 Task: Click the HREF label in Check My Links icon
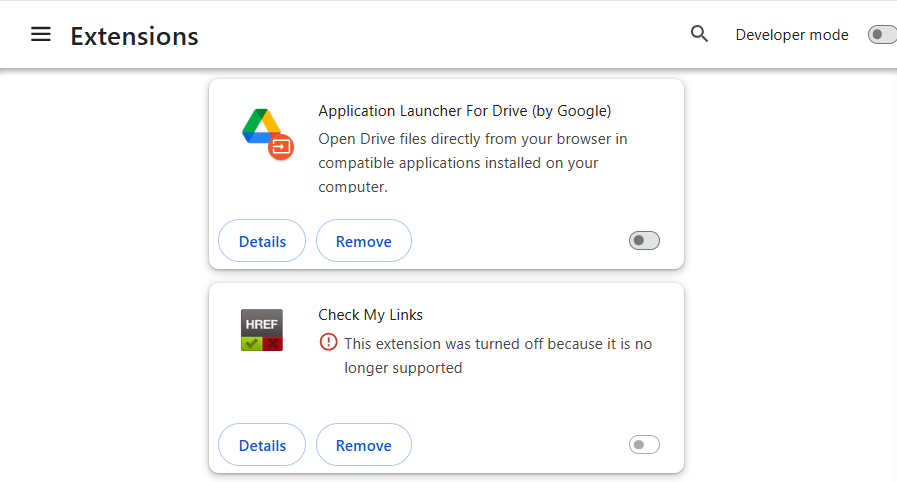[x=262, y=322]
